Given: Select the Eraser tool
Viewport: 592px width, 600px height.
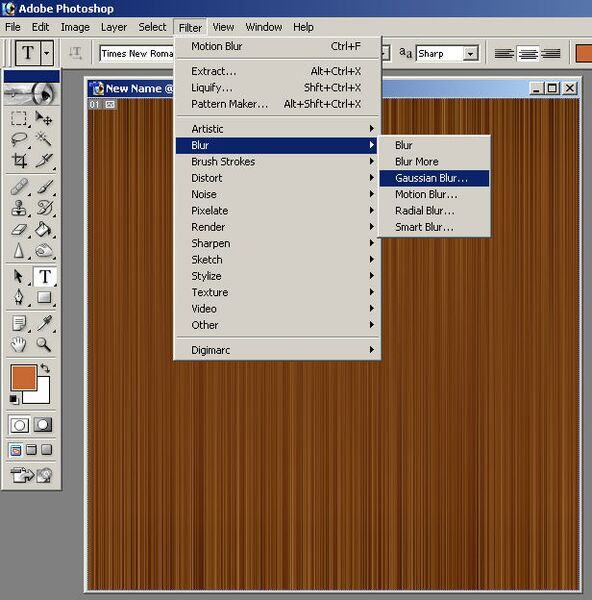Looking at the screenshot, I should [x=18, y=230].
